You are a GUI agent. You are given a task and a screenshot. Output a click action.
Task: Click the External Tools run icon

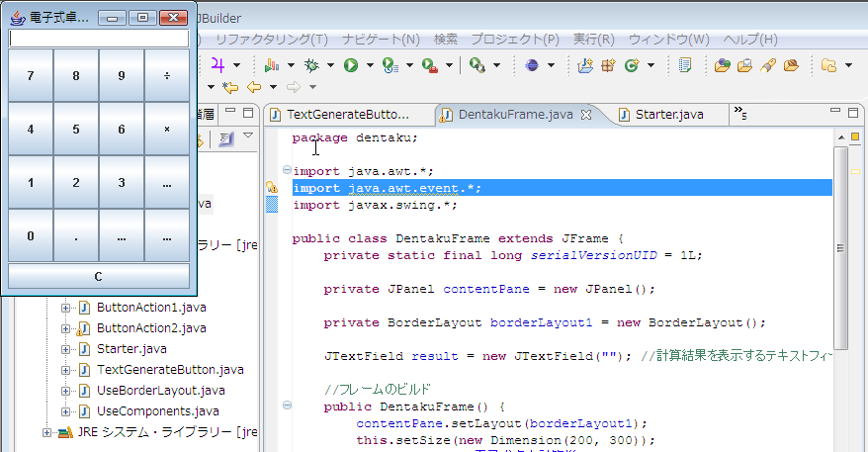(429, 66)
